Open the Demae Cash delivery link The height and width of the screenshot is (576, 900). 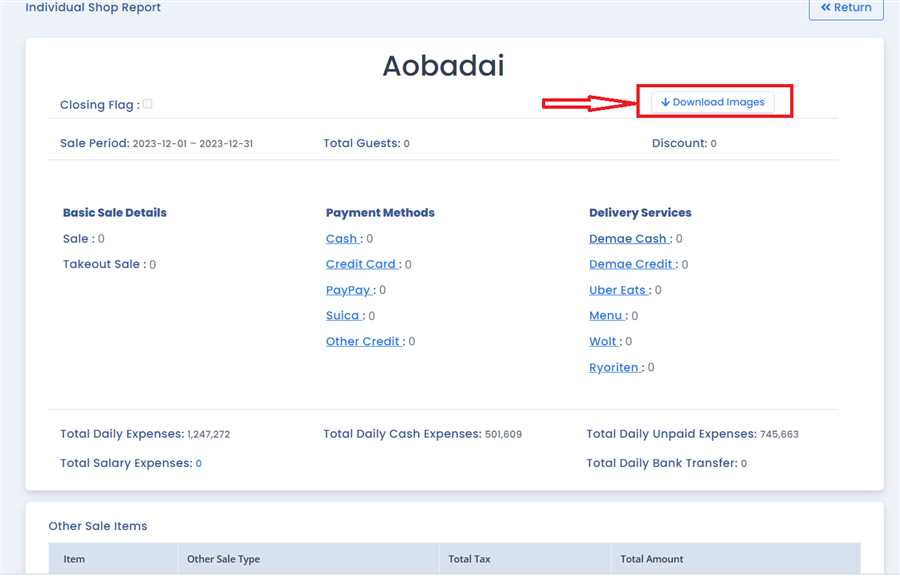point(628,239)
